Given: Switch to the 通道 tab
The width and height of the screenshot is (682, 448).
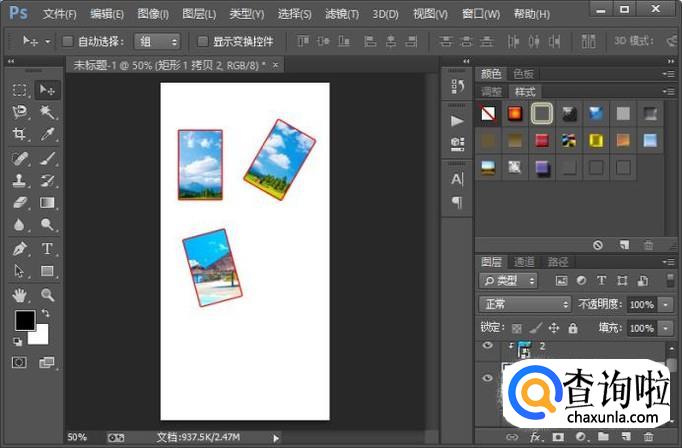Looking at the screenshot, I should (x=524, y=262).
